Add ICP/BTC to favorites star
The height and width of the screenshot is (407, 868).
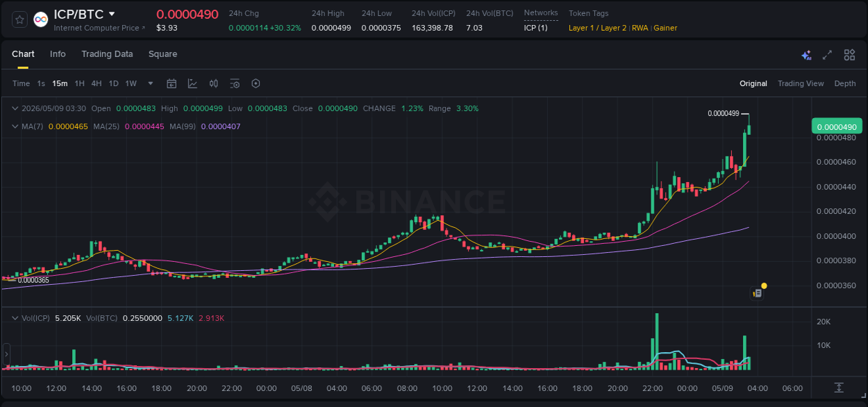click(20, 19)
